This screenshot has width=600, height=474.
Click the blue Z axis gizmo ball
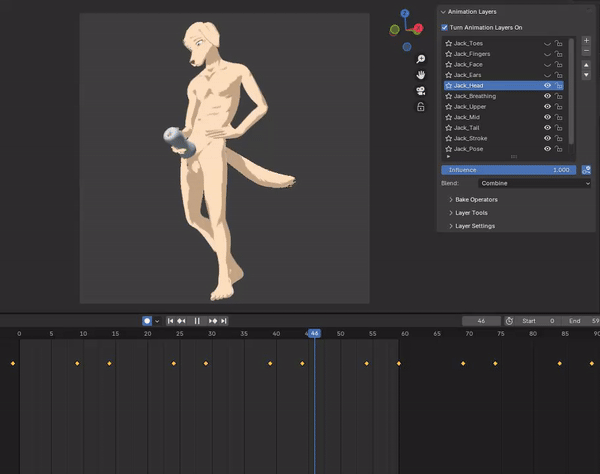click(x=405, y=13)
